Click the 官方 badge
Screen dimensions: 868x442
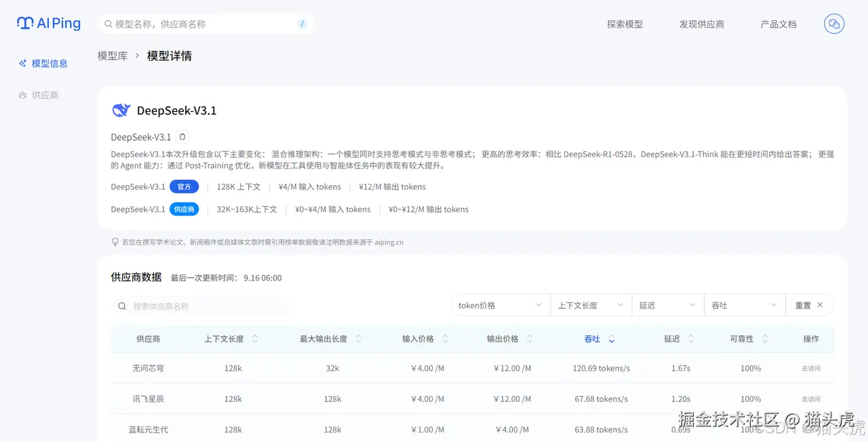tap(184, 186)
